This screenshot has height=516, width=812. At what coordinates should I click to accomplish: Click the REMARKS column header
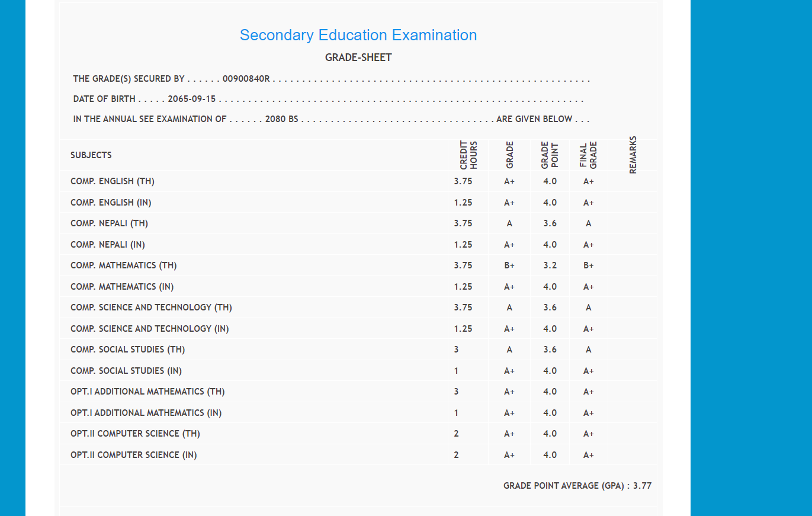633,155
